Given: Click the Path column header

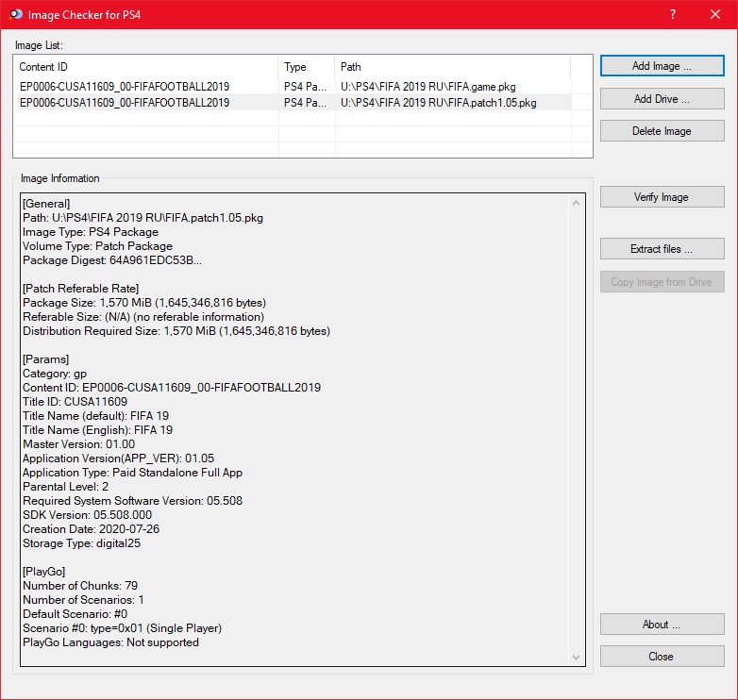Looking at the screenshot, I should [453, 67].
